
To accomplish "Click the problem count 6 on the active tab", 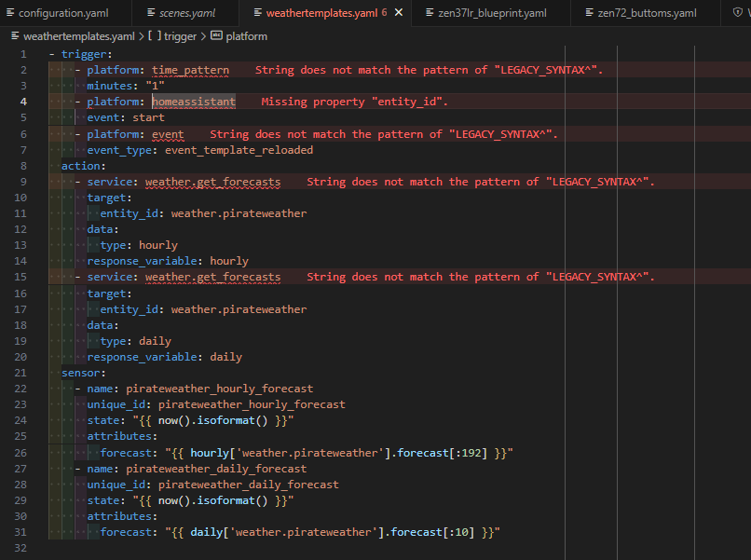I will pos(384,13).
